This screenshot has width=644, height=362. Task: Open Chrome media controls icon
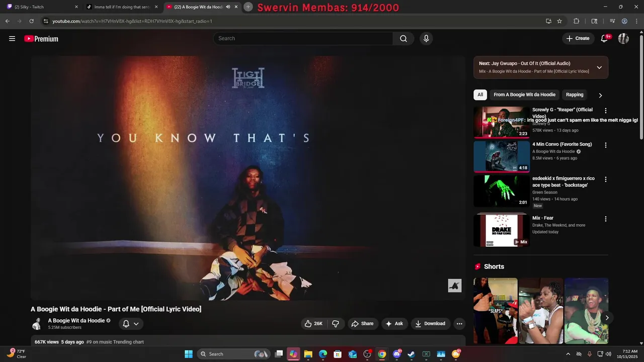pyautogui.click(x=612, y=21)
